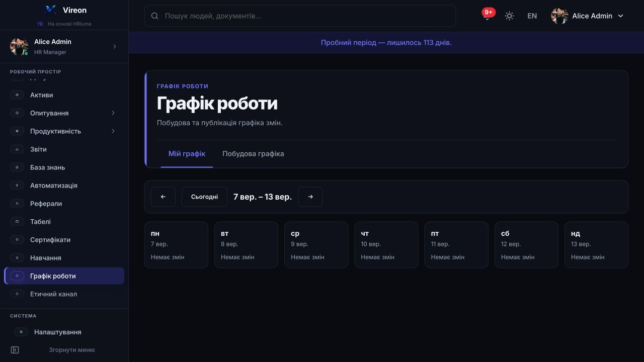The height and width of the screenshot is (362, 644).
Task: Open Табелі from the sidebar menu
Action: [64, 222]
